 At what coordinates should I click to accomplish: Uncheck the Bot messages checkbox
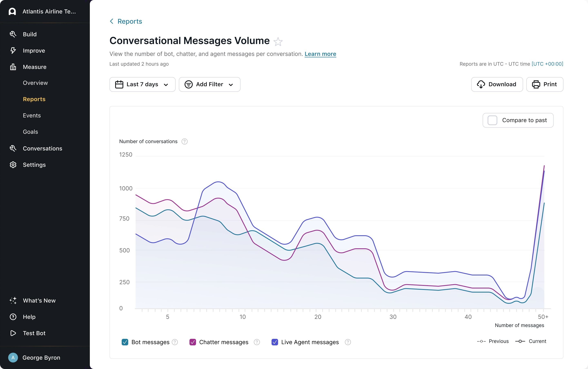pyautogui.click(x=125, y=342)
